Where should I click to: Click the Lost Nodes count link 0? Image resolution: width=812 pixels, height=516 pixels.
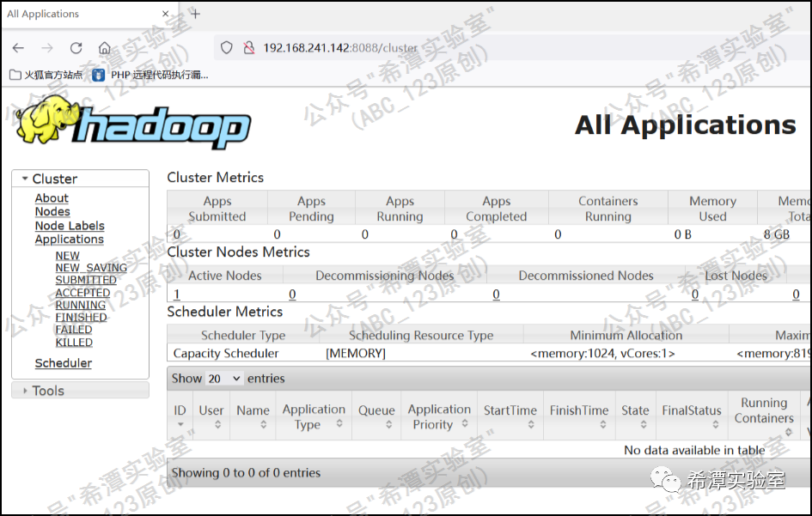tap(695, 294)
